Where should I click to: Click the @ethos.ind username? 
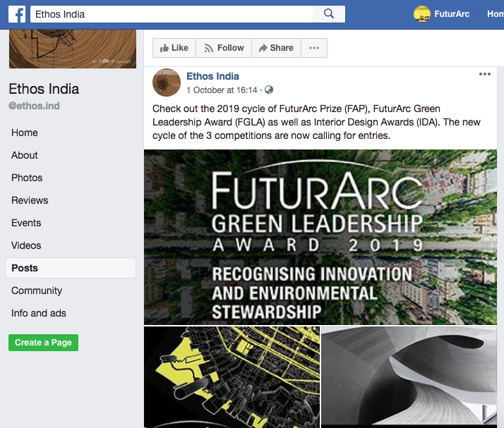(x=34, y=106)
